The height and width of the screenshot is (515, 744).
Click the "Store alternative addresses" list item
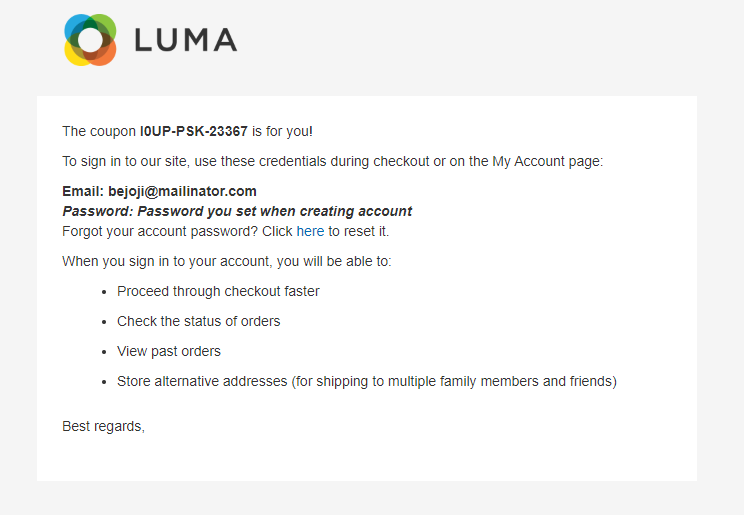[366, 381]
